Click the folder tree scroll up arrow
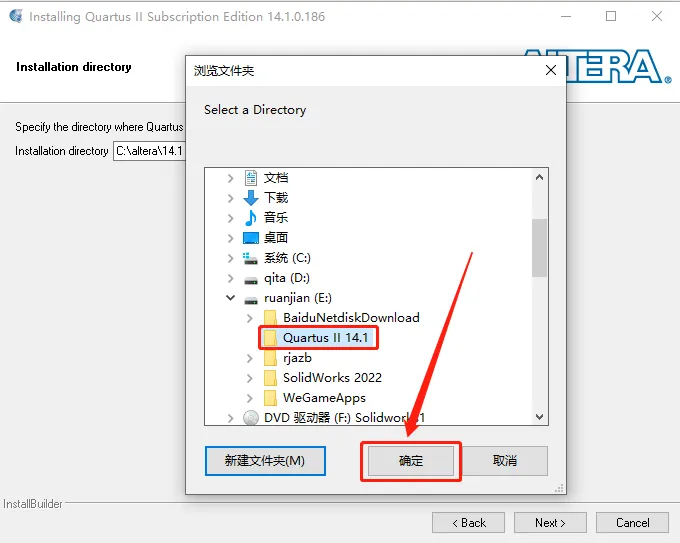The height and width of the screenshot is (543, 680). point(539,177)
